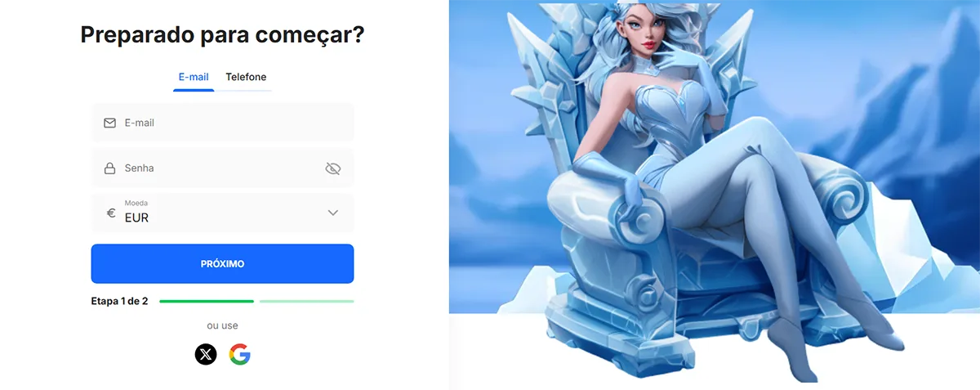Click the Preparado para começar heading
The image size is (980, 390).
coord(222,35)
